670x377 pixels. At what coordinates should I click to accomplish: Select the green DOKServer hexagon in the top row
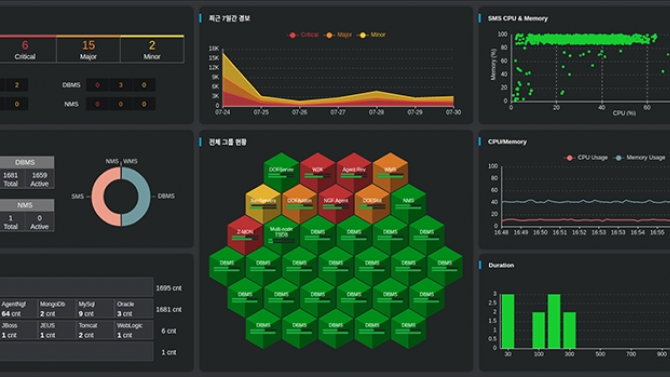(x=281, y=172)
